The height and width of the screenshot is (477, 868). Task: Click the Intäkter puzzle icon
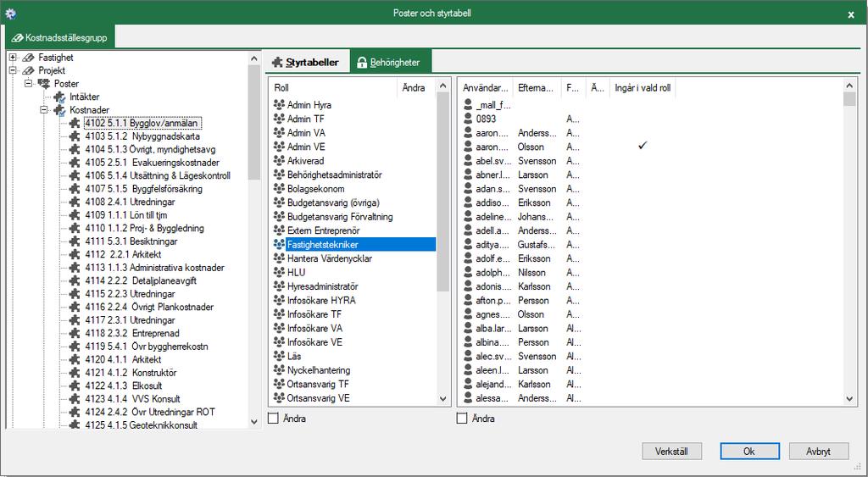click(59, 97)
